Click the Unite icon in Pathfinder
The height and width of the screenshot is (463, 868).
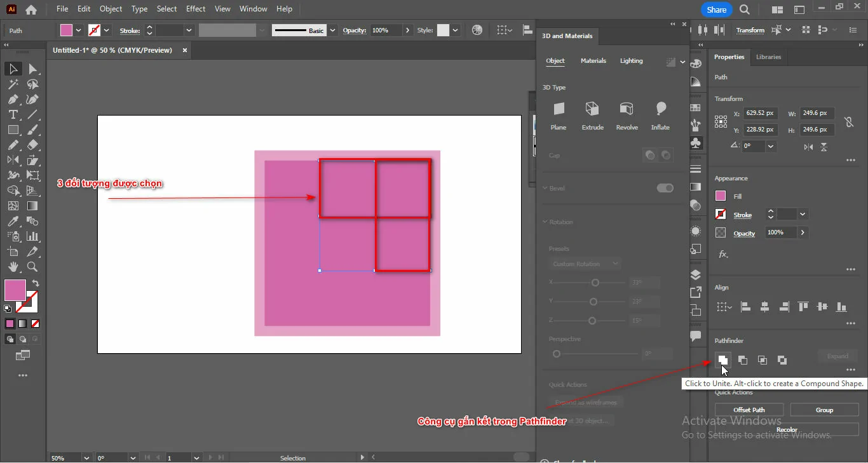(723, 359)
